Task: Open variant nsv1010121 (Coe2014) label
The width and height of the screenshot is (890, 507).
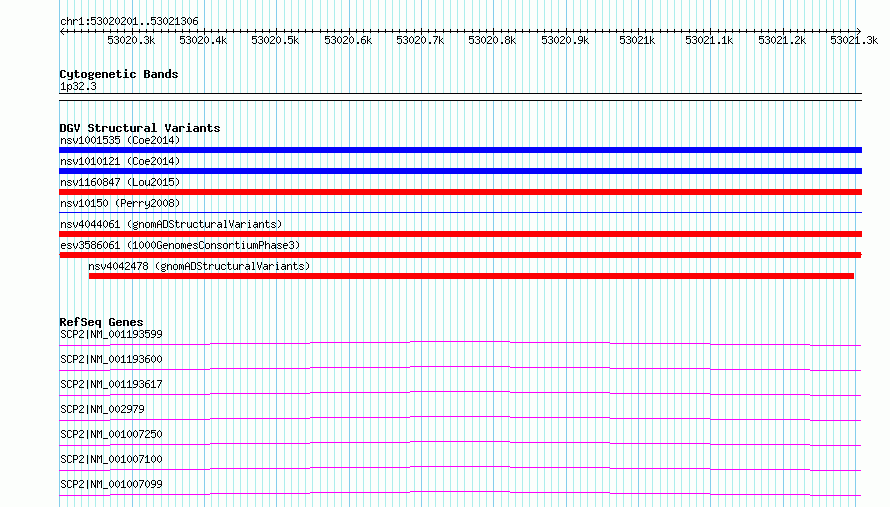Action: pos(120,161)
